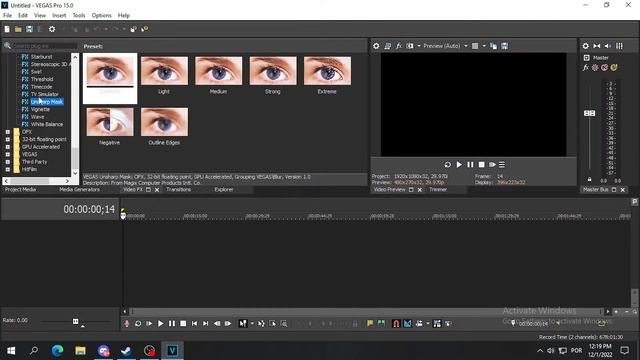This screenshot has width=640, height=360.
Task: Open video preview properties gear icon
Action: click(x=376, y=46)
